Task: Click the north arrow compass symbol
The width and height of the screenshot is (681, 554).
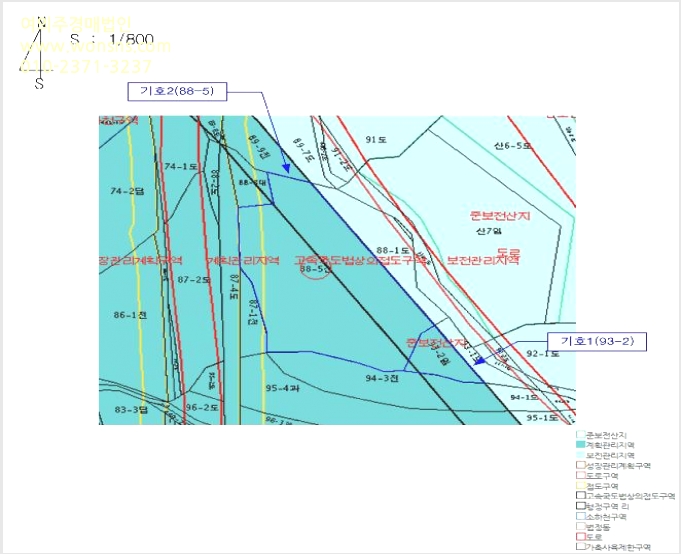Action: 37,53
